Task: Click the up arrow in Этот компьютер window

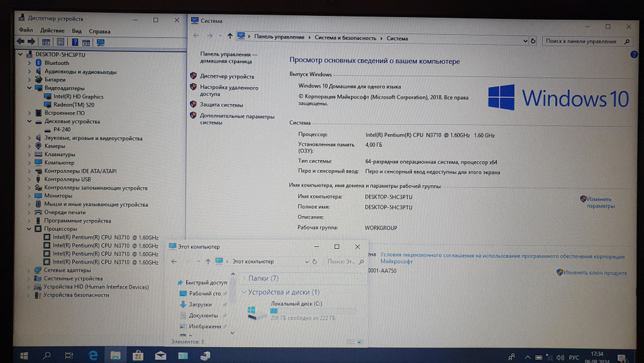Action: click(208, 262)
